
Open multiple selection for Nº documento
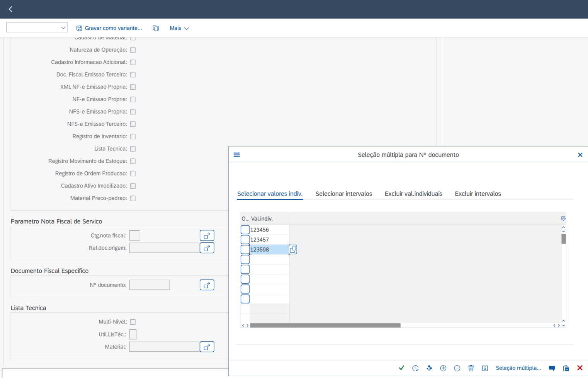[207, 285]
